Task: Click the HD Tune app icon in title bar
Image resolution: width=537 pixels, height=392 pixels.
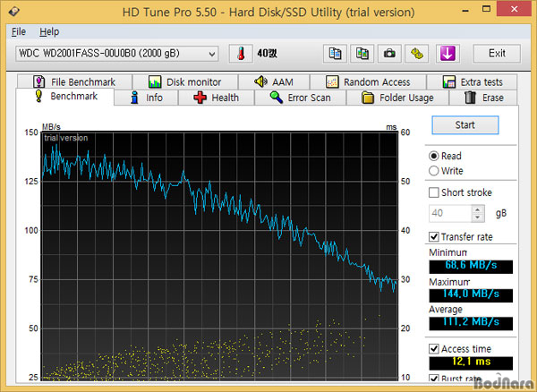Action: click(x=14, y=12)
